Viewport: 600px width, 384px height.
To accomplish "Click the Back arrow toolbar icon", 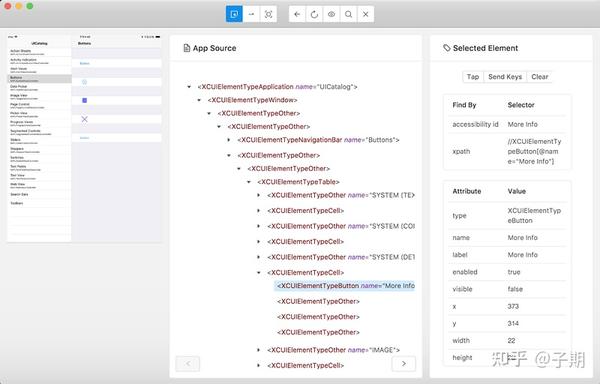I will (x=297, y=15).
